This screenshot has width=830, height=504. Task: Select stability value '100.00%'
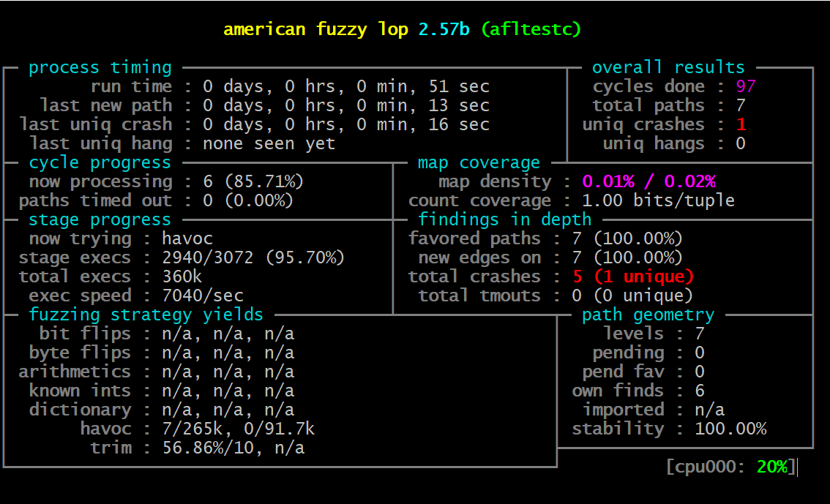(x=730, y=429)
